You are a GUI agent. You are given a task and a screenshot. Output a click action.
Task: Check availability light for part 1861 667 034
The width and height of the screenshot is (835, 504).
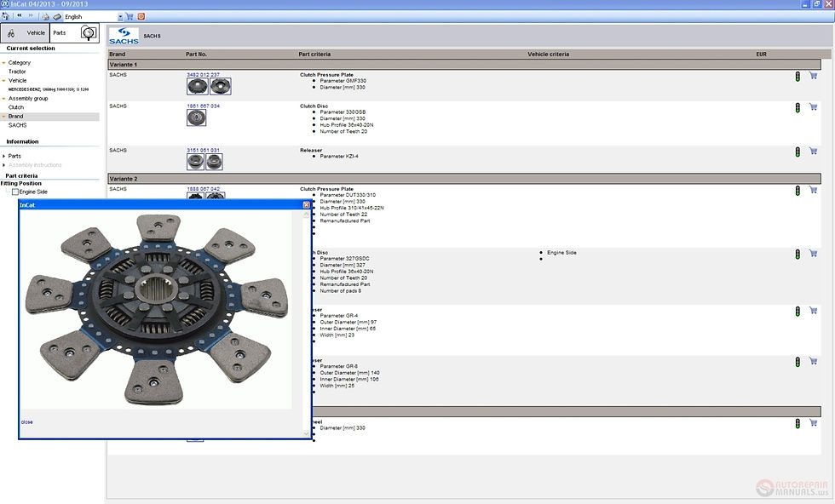pyautogui.click(x=798, y=108)
